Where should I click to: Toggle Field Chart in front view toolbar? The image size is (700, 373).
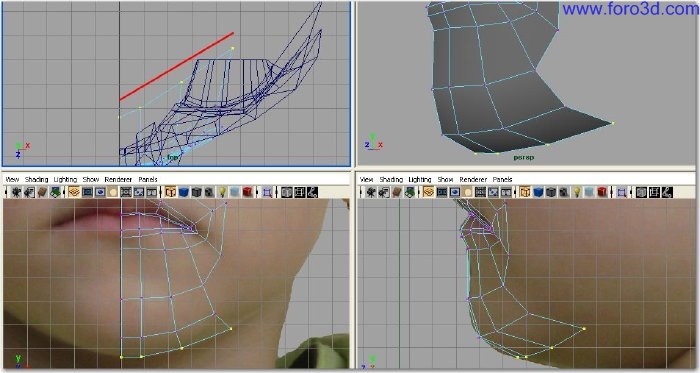click(x=126, y=192)
